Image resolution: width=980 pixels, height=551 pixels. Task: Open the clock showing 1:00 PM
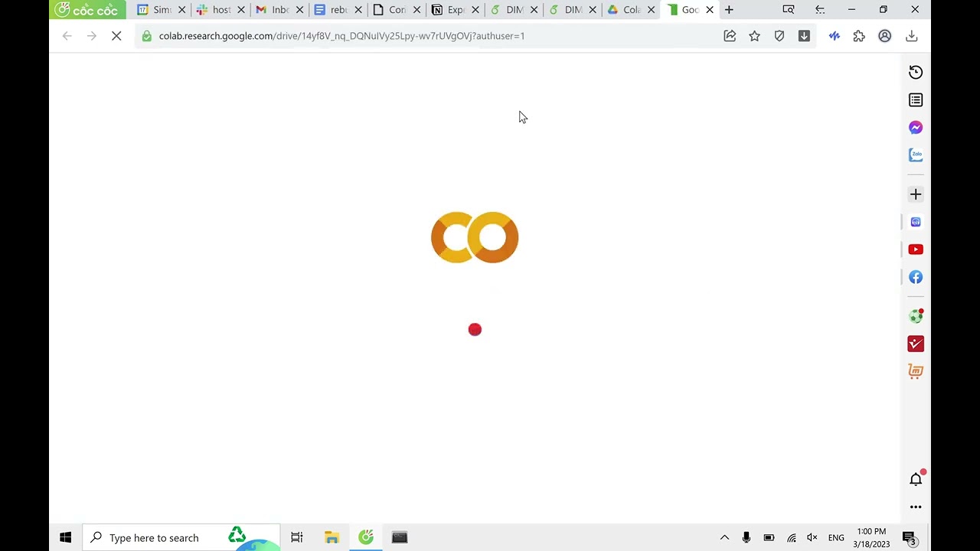pos(871,538)
